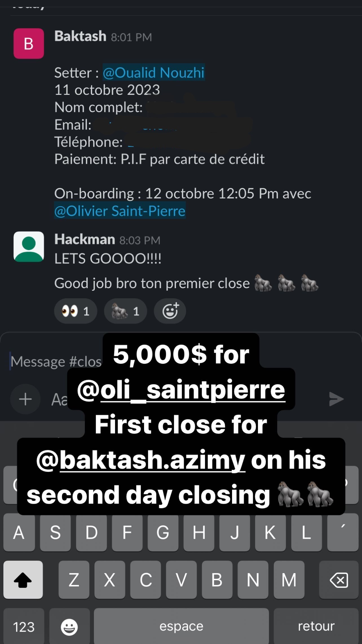Open attachments with the plus button
362x644 pixels.
pyautogui.click(x=25, y=399)
